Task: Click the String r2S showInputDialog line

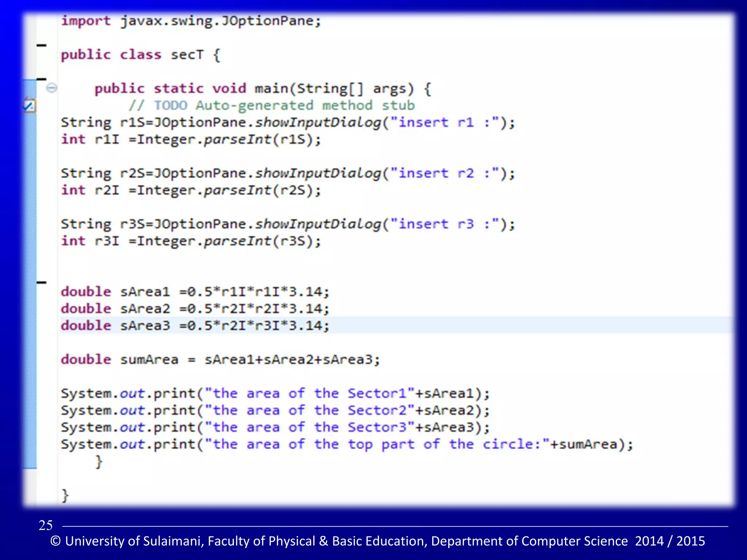Action: pos(288,173)
